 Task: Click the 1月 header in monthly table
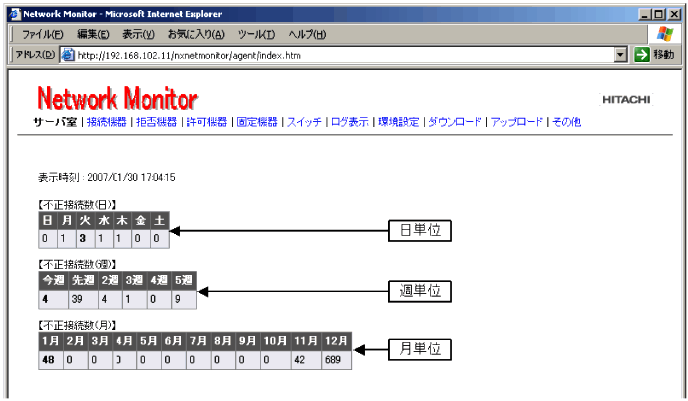coord(51,341)
